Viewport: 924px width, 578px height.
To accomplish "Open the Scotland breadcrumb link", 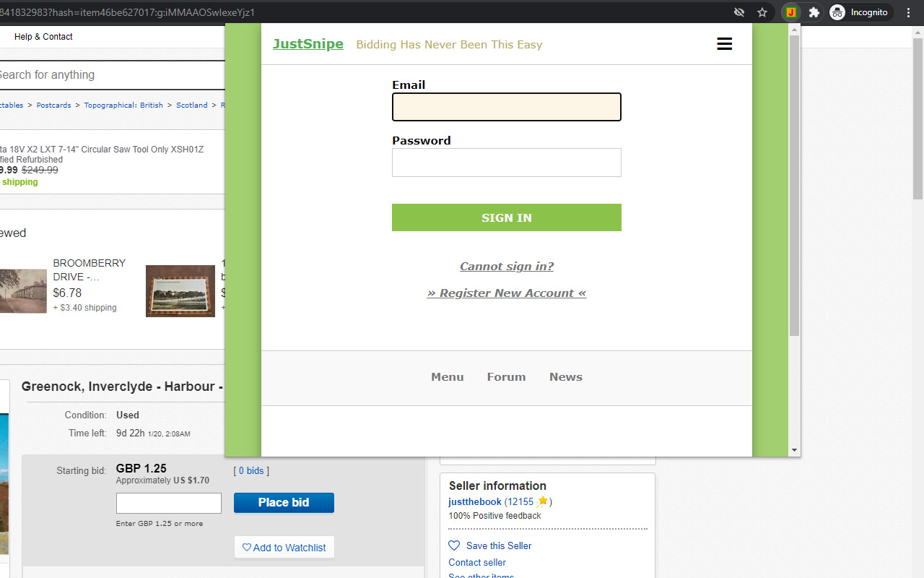I will click(192, 105).
